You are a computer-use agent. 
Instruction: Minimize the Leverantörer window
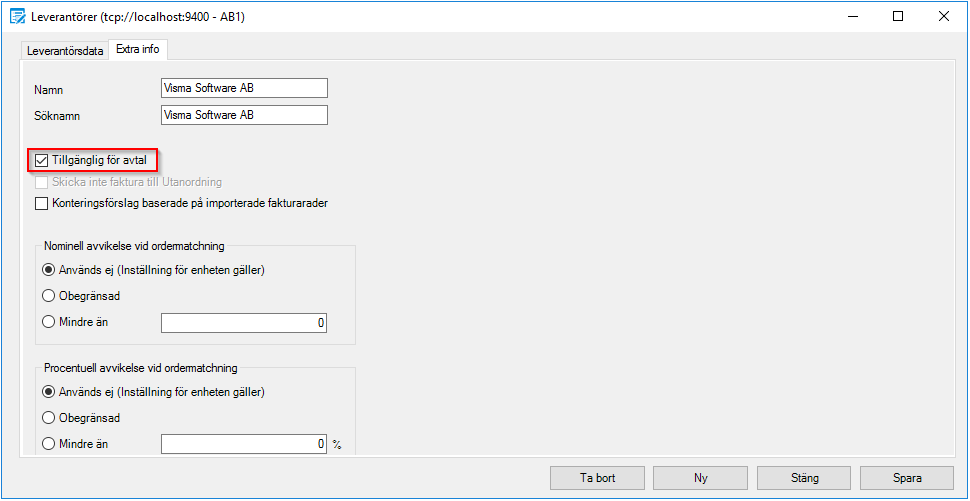(x=852, y=17)
